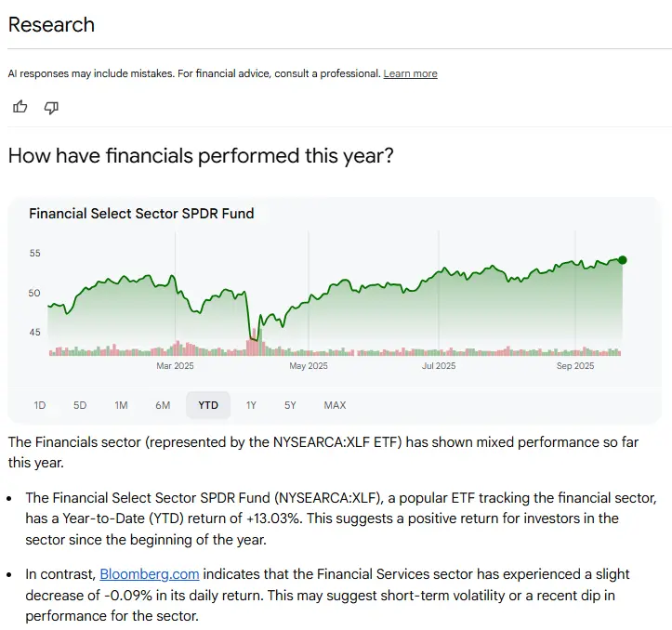
Task: Click the Jul 2025 axis label
Action: (x=439, y=366)
